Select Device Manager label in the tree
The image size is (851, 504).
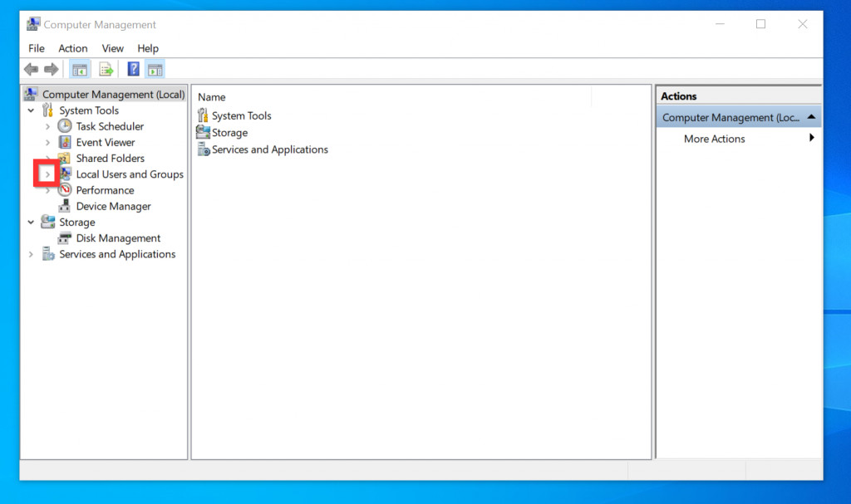[113, 206]
